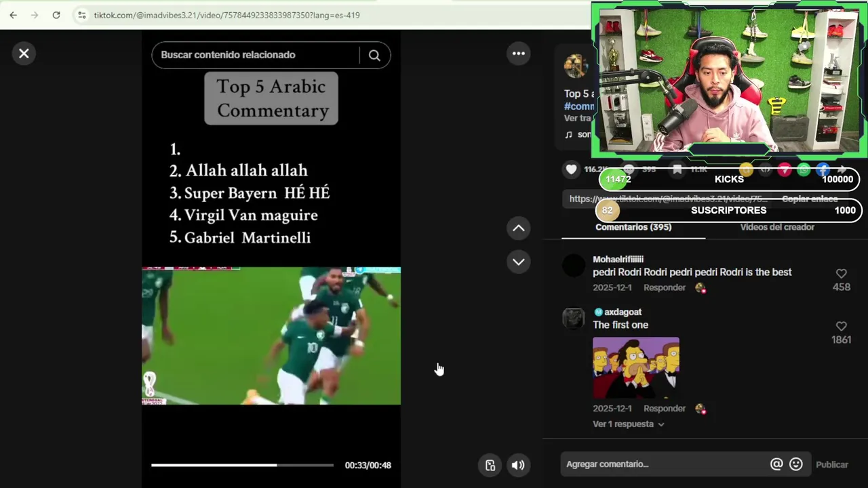The image size is (868, 488).
Task: Open the Mohaelrifiiiiii username
Action: [618, 260]
